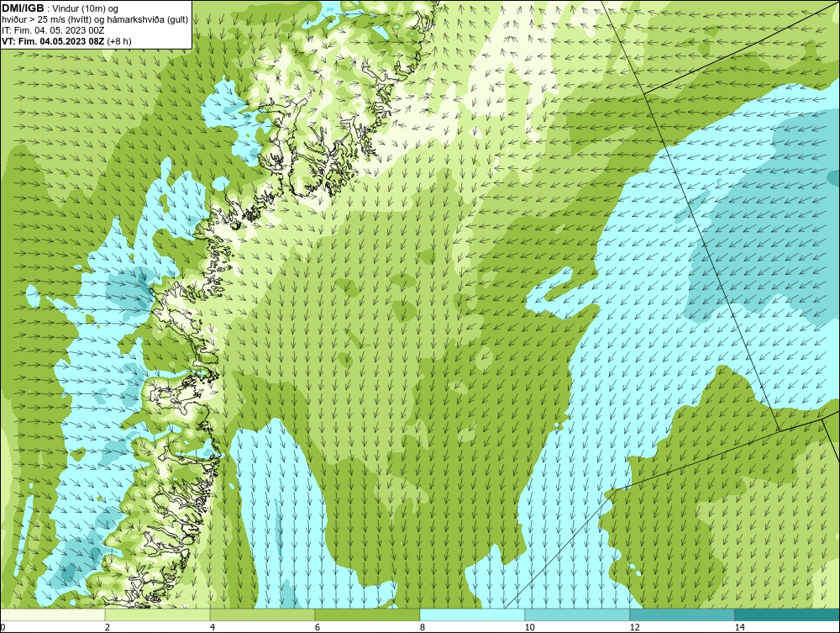Click legend label 8
This screenshot has height=633, width=840.
click(x=423, y=628)
